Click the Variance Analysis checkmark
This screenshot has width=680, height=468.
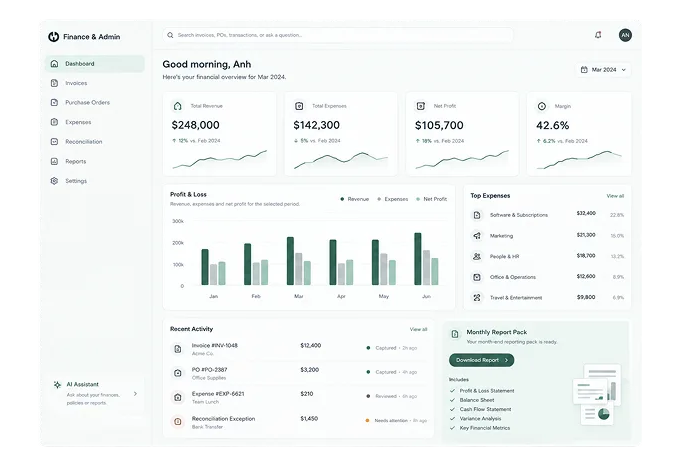point(453,419)
